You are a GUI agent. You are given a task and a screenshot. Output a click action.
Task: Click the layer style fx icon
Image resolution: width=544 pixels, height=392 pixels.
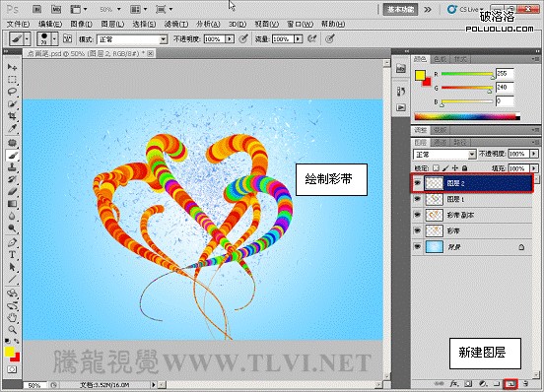pyautogui.click(x=453, y=384)
